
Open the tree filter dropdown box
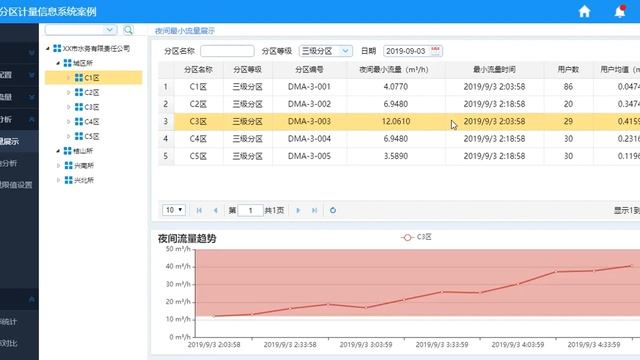pos(81,30)
